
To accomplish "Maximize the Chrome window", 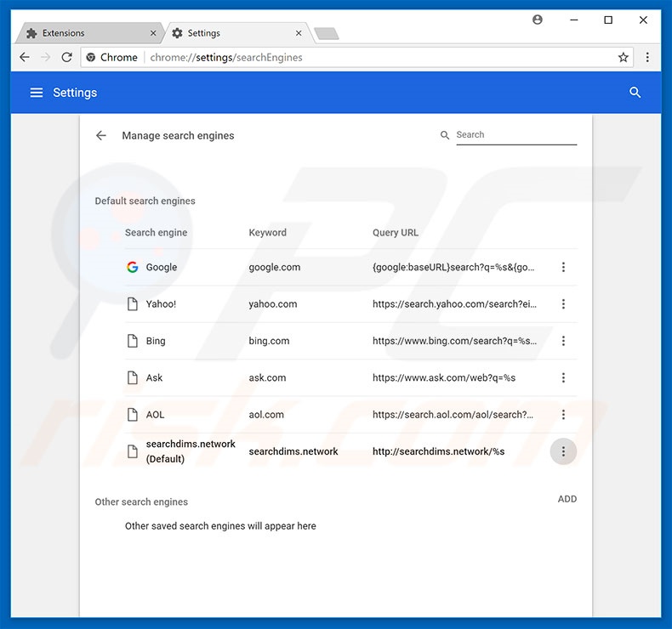I will coord(608,20).
